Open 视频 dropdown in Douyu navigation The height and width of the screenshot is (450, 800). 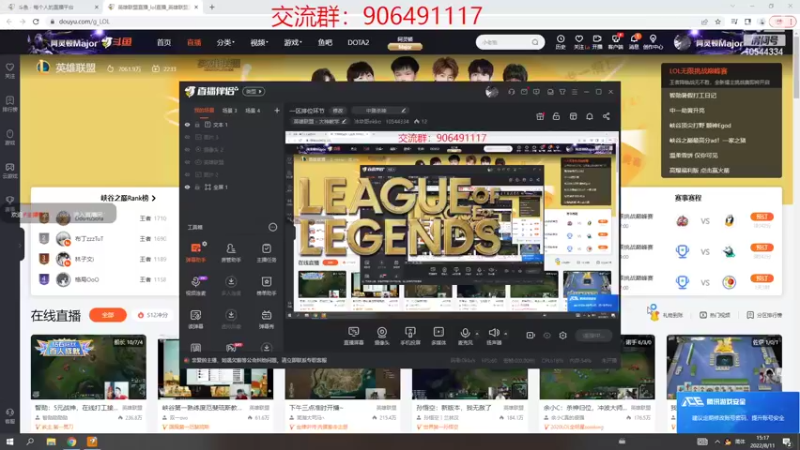tap(259, 42)
